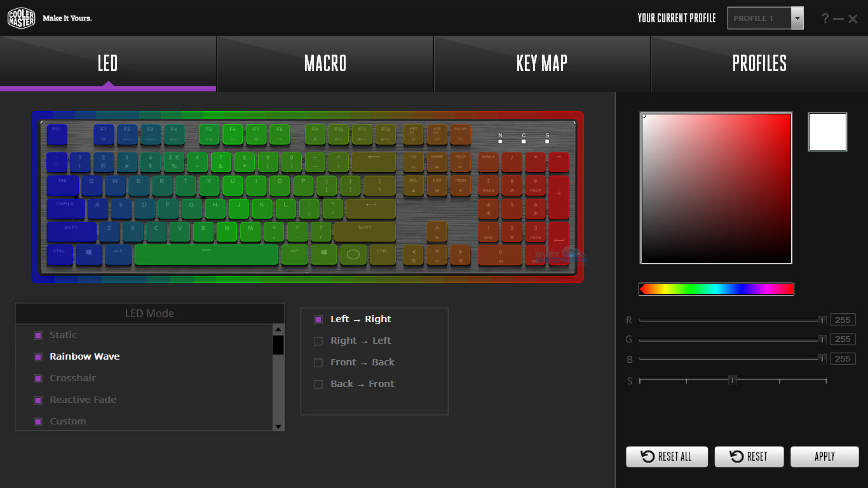The width and height of the screenshot is (868, 488).
Task: Click the RESET ALL button
Action: pos(667,456)
